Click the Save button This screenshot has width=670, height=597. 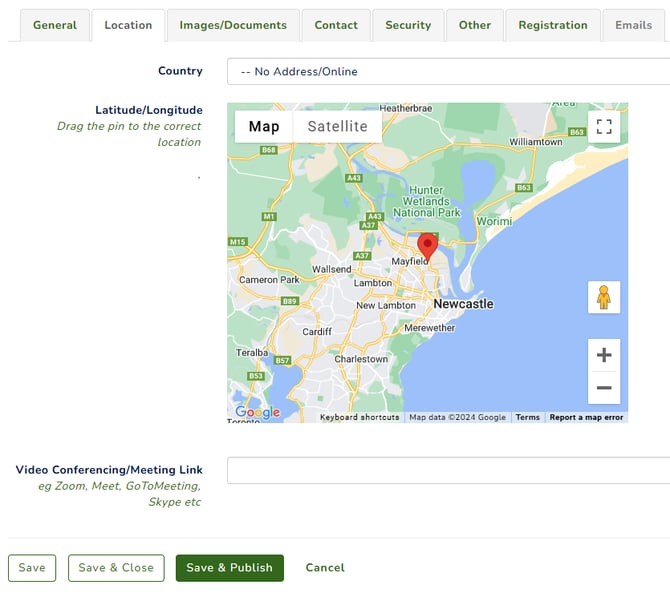pyautogui.click(x=32, y=568)
